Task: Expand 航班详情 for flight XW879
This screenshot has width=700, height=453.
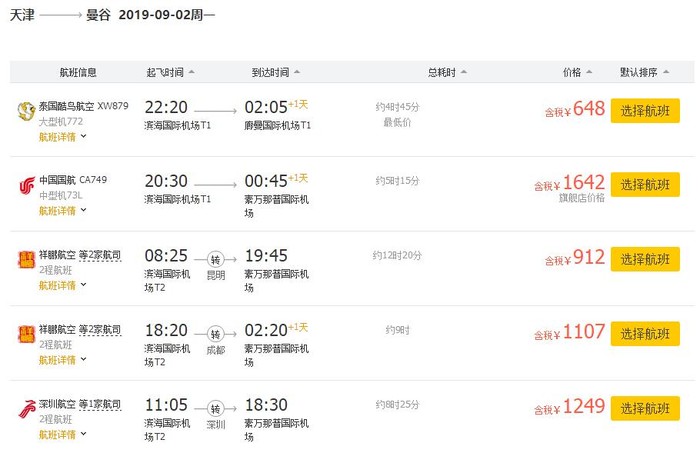Action: pos(62,135)
